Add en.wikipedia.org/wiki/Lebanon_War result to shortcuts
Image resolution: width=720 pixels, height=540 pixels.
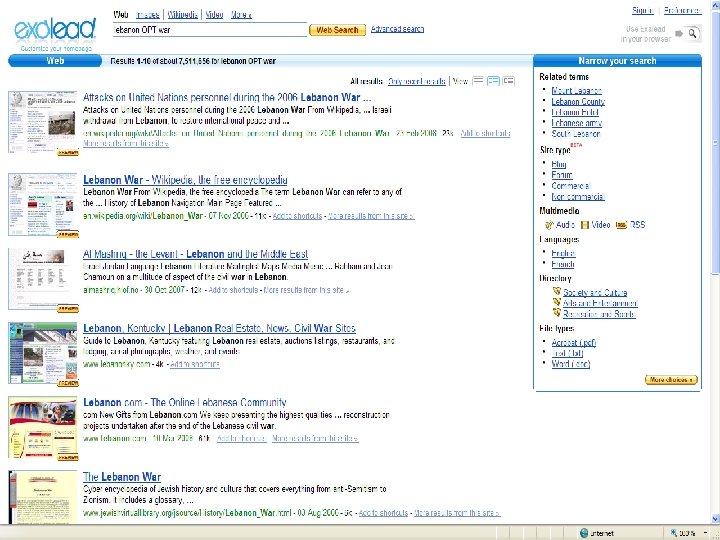point(297,216)
